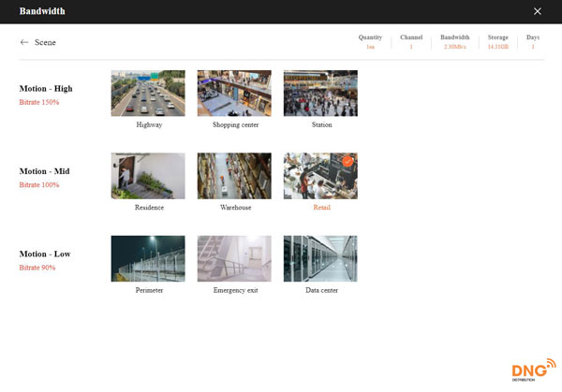Select the Highway scene thumbnail
Image resolution: width=562 pixels, height=392 pixels.
[x=148, y=93]
